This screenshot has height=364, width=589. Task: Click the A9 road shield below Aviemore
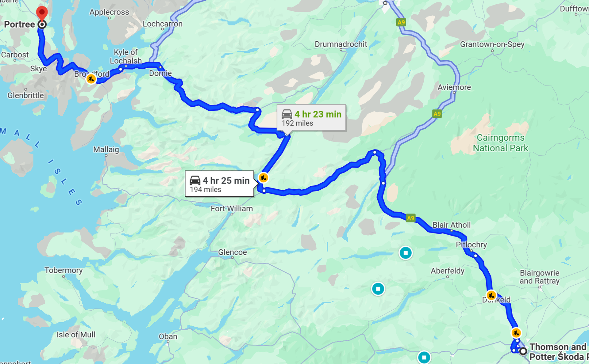437,114
